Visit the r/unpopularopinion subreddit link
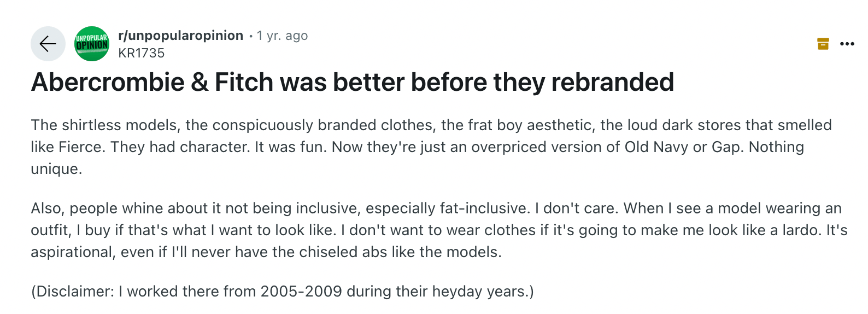The width and height of the screenshot is (868, 314). (x=181, y=36)
